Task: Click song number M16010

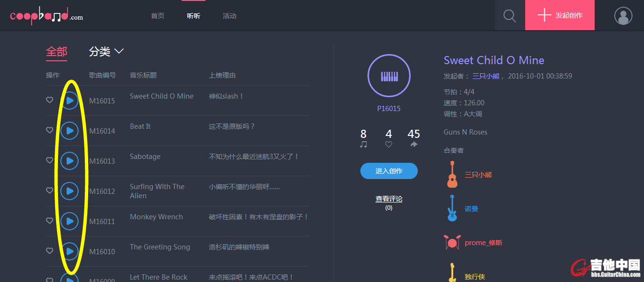Action: pyautogui.click(x=102, y=252)
